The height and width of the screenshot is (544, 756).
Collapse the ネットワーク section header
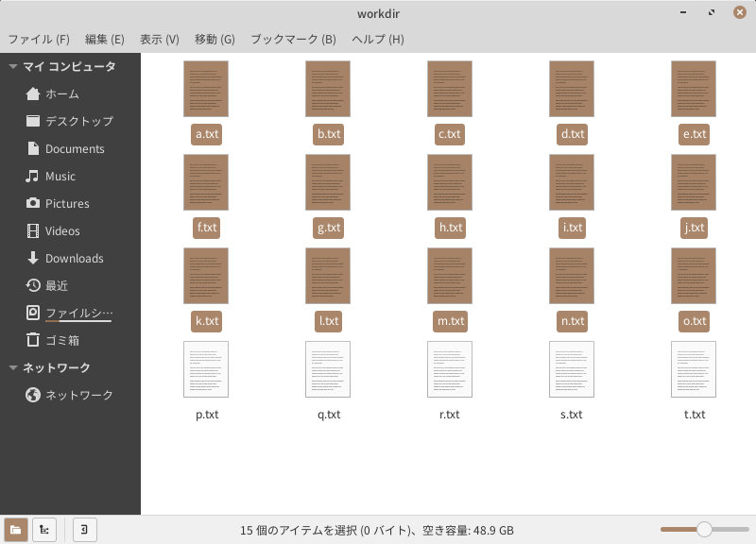[13, 367]
